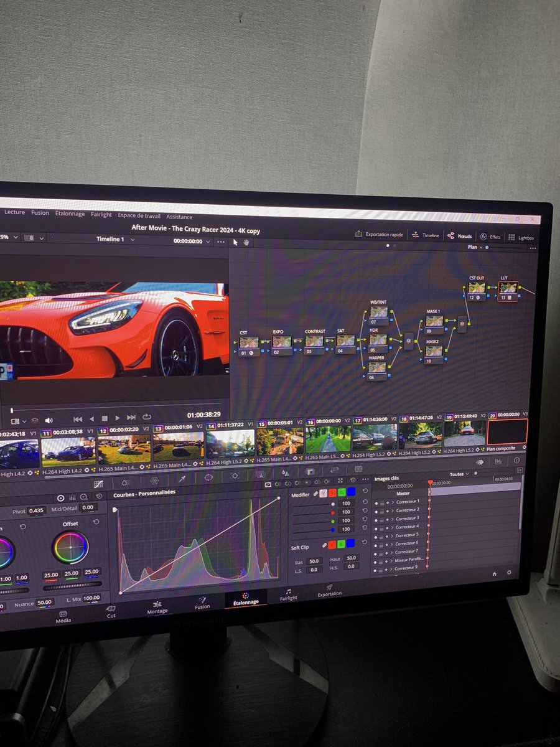The width and height of the screenshot is (560, 747).
Task: Open the Power Window palette icon
Action: click(x=208, y=477)
